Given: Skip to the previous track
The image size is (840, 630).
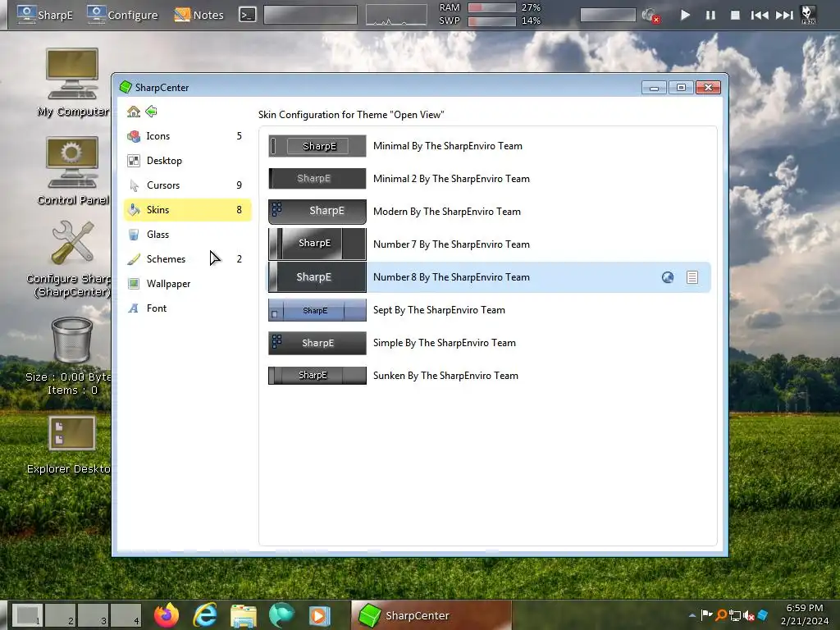Looking at the screenshot, I should (759, 15).
